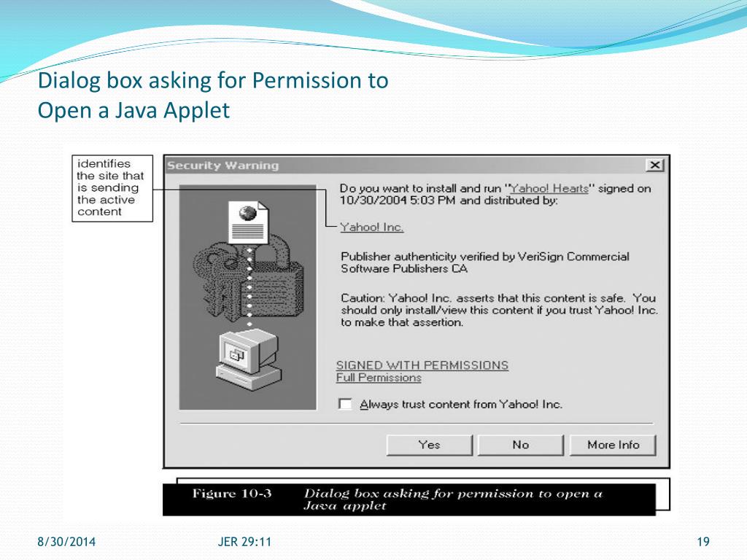Open the Full Permissions link

pos(379,378)
